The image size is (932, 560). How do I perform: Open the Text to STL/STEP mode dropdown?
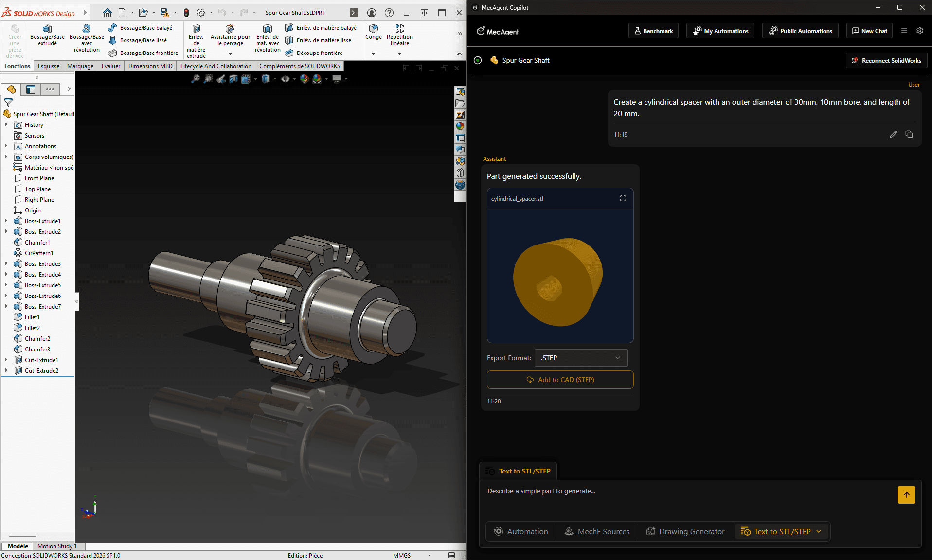coord(819,531)
